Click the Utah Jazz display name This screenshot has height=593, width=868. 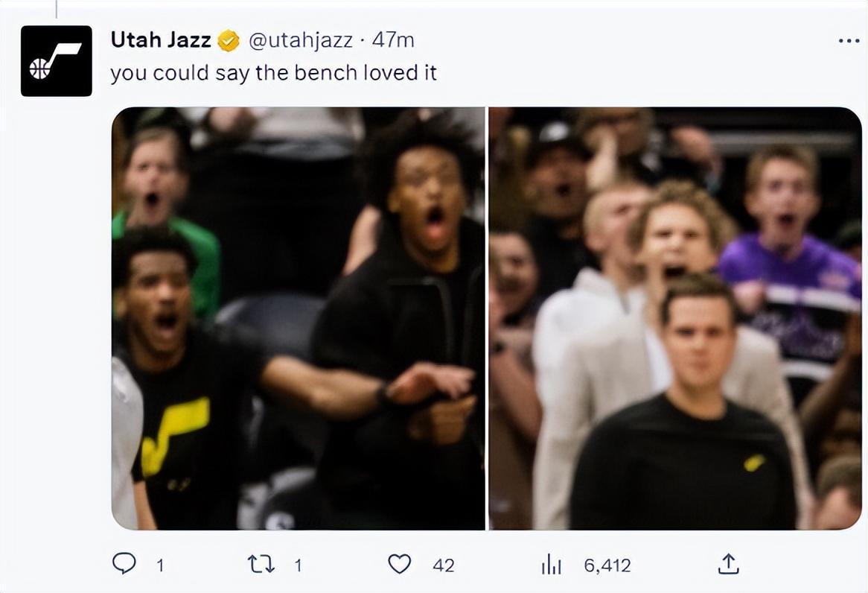pos(161,40)
